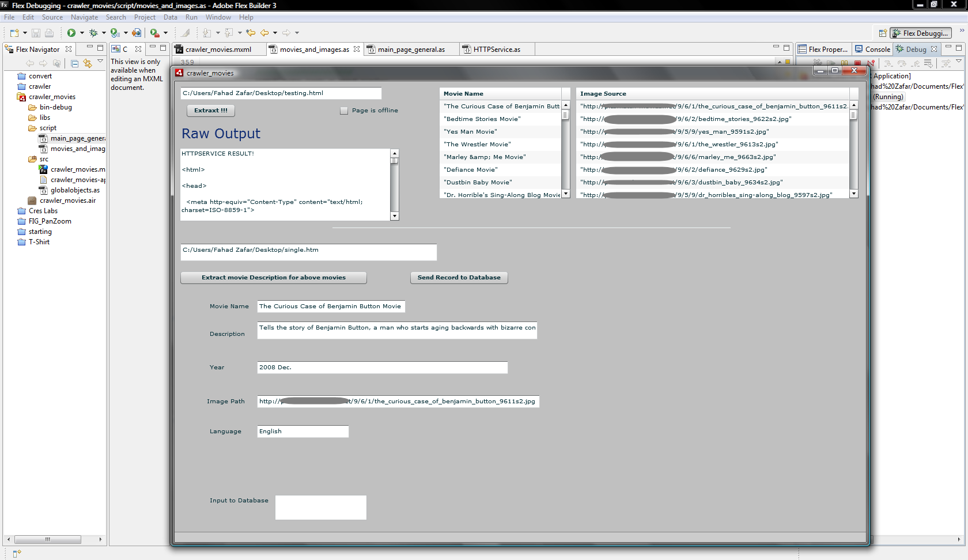Click the Export Release Build icon
Viewport: 968px width, 560px height.
137,33
